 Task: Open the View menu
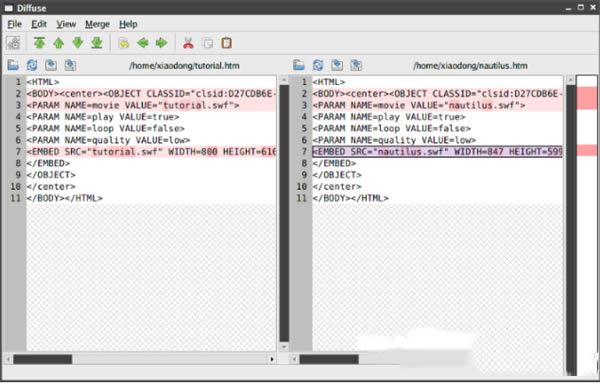[66, 24]
